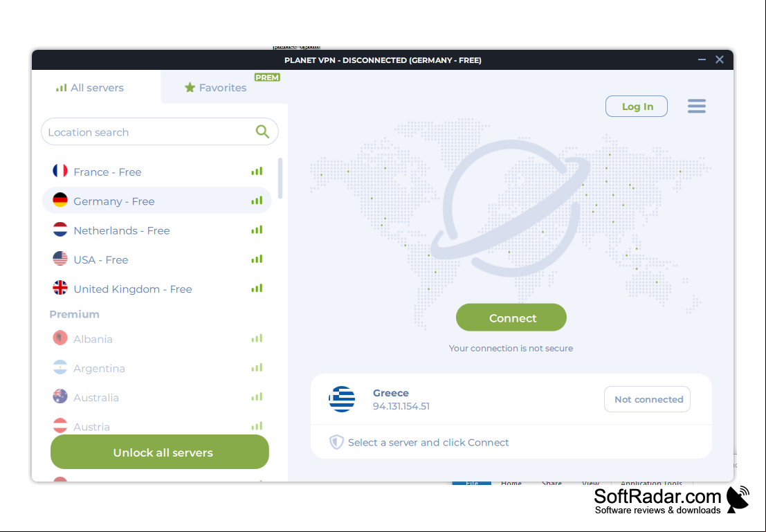Click the search magnifier icon

(262, 131)
